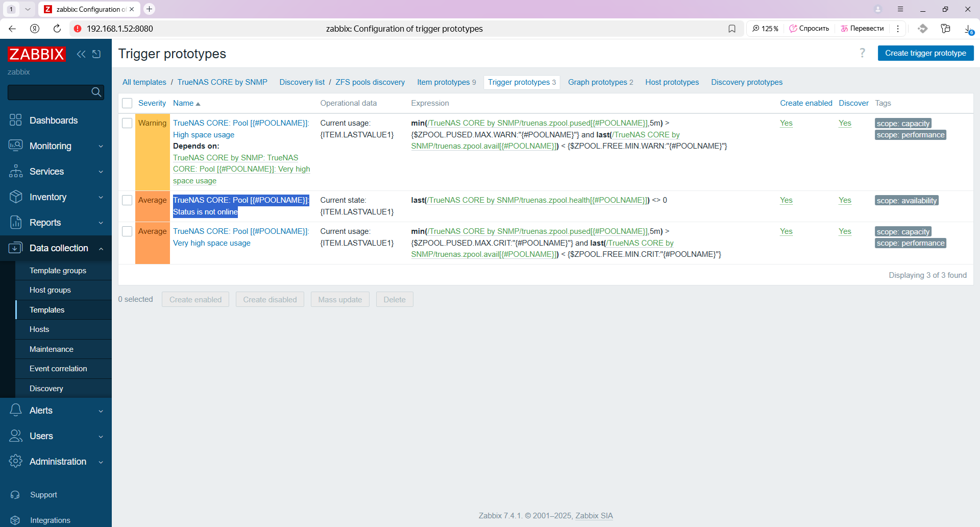Toggle Create enabled Yes for Status not online

pyautogui.click(x=786, y=200)
